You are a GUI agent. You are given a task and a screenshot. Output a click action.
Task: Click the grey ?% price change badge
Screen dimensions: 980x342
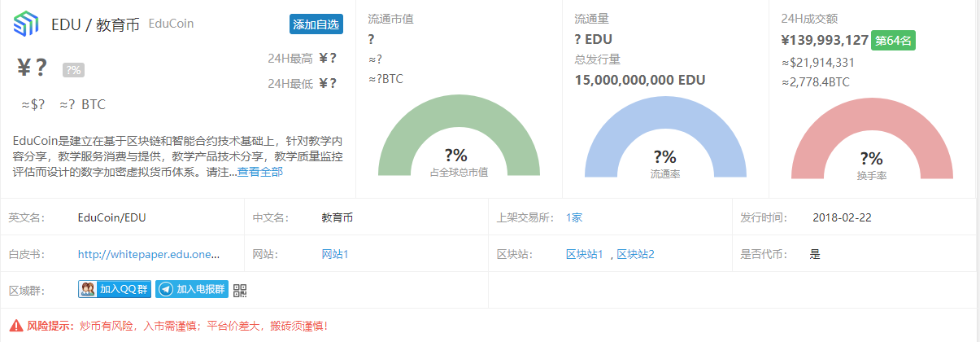[73, 70]
